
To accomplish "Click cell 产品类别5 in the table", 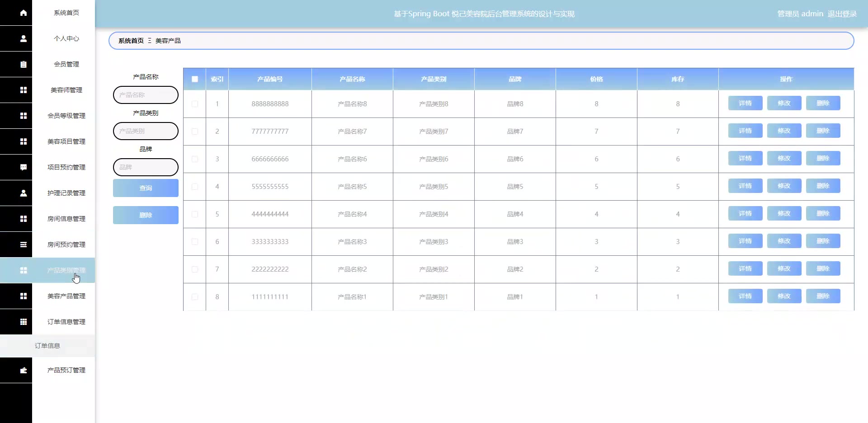I will click(434, 187).
